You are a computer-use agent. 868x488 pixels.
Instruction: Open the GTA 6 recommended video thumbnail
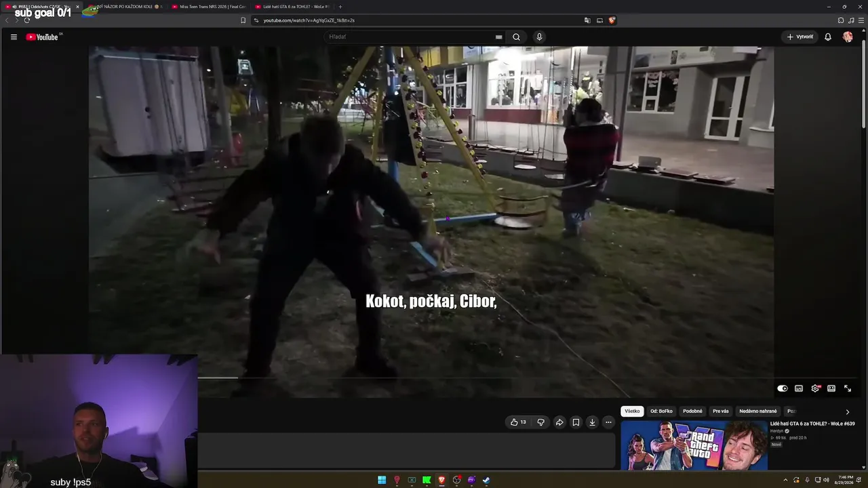[694, 445]
